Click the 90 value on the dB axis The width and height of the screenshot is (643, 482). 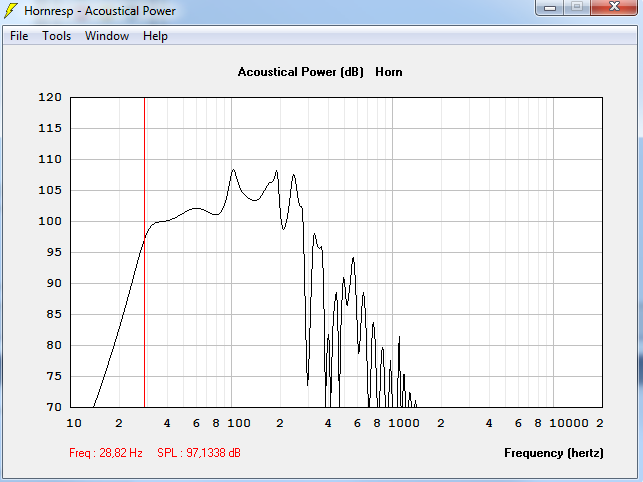coord(54,283)
